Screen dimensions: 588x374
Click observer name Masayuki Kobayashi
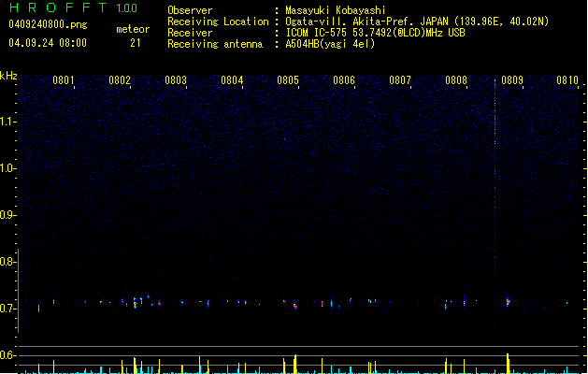tap(336, 10)
